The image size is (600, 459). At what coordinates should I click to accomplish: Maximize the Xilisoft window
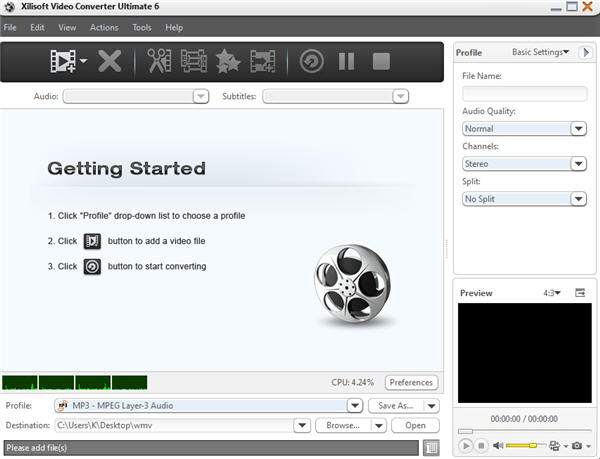point(572,7)
